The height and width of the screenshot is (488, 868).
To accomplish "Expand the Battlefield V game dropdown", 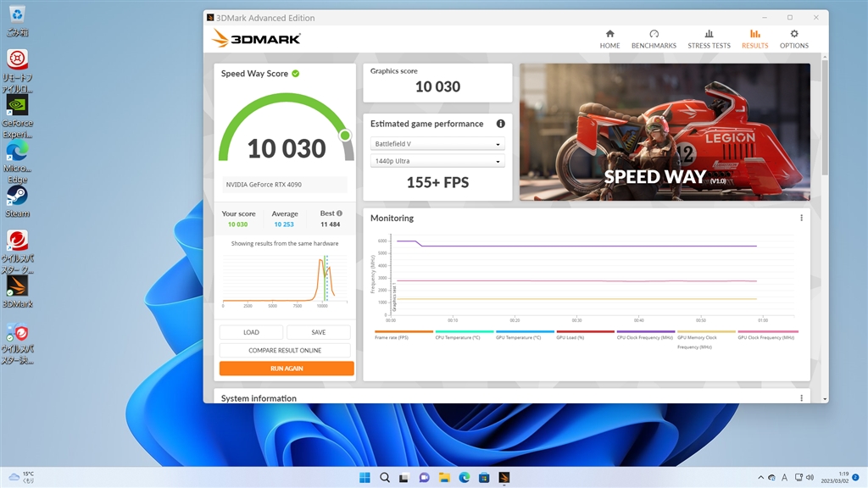I will pyautogui.click(x=437, y=144).
